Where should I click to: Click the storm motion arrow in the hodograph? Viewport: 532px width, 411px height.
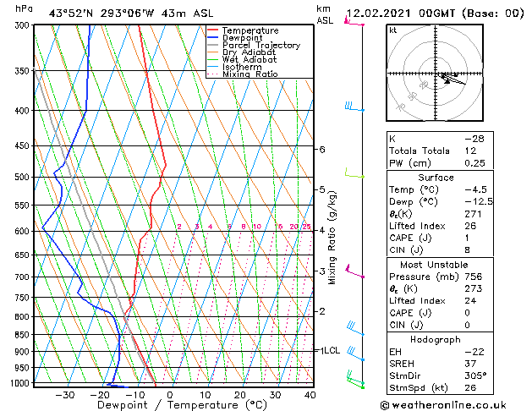click(x=452, y=79)
